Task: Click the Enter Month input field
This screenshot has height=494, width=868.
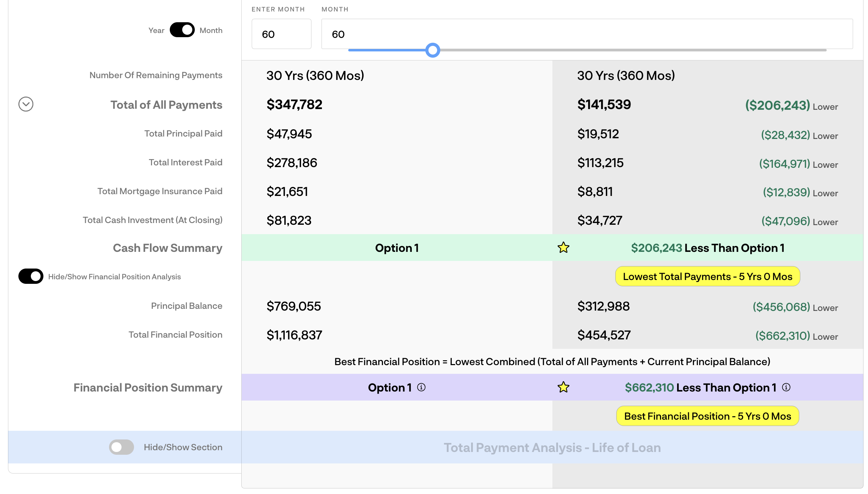Action: (x=281, y=34)
